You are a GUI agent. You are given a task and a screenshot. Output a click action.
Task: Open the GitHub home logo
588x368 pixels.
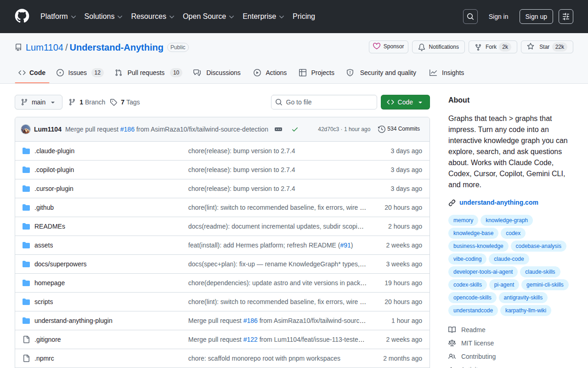[22, 17]
